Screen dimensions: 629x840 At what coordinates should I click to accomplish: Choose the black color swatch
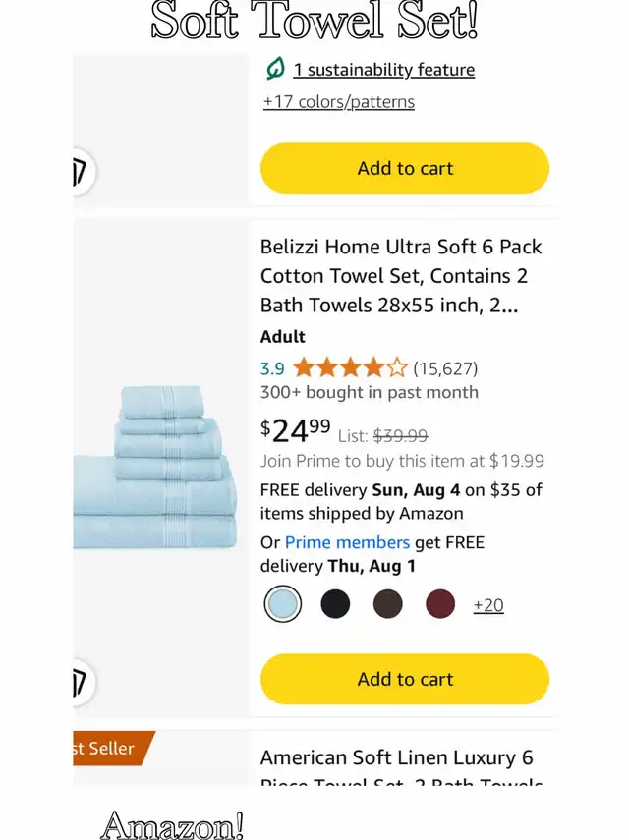[x=335, y=604]
